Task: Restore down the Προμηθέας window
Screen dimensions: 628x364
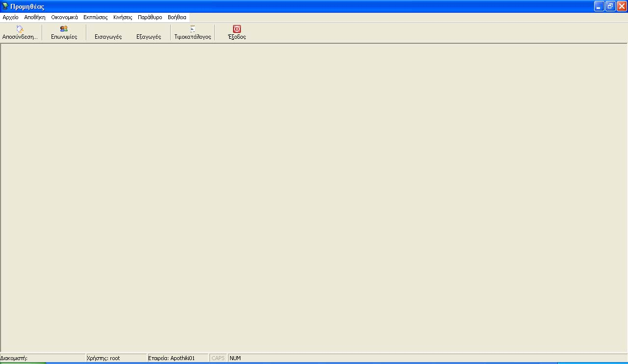Action: [x=610, y=6]
